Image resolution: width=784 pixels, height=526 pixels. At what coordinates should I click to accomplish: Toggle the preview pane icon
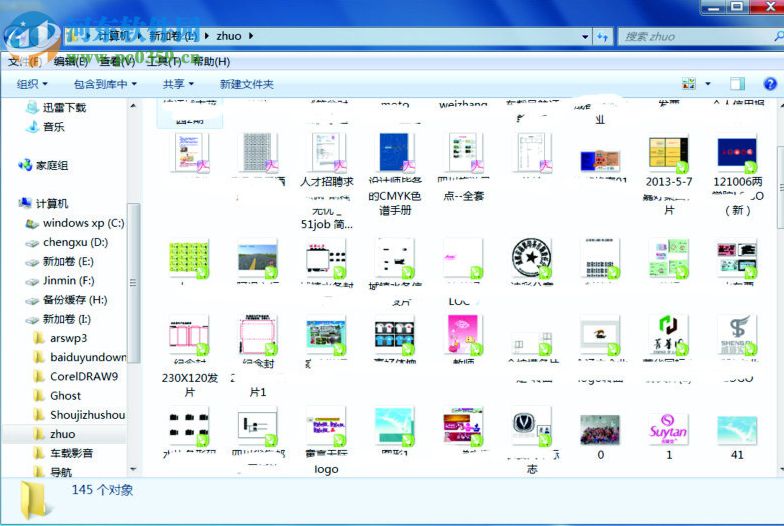(x=737, y=84)
